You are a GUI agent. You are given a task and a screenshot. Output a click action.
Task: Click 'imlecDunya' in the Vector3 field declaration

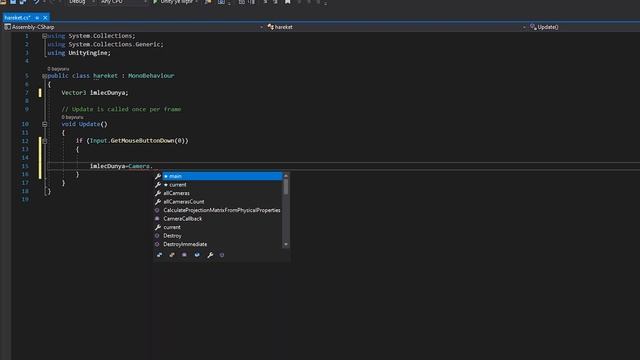107,93
